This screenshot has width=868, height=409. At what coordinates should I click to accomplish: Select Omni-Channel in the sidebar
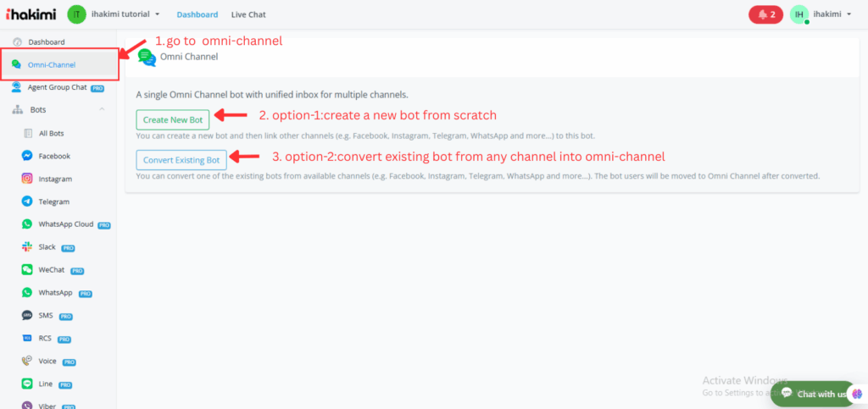click(x=52, y=64)
